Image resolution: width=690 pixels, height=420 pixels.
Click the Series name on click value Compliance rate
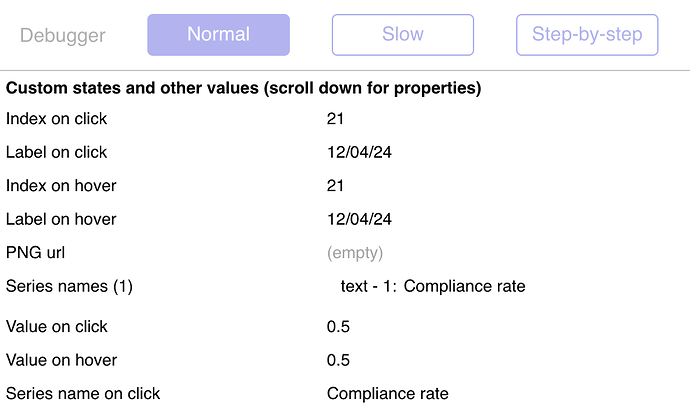[388, 394]
